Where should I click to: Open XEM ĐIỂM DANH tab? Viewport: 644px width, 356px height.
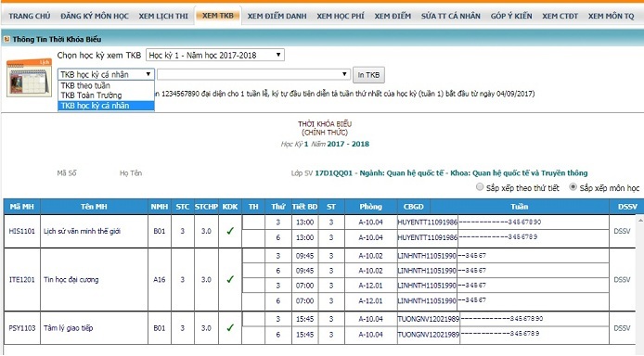(x=277, y=16)
